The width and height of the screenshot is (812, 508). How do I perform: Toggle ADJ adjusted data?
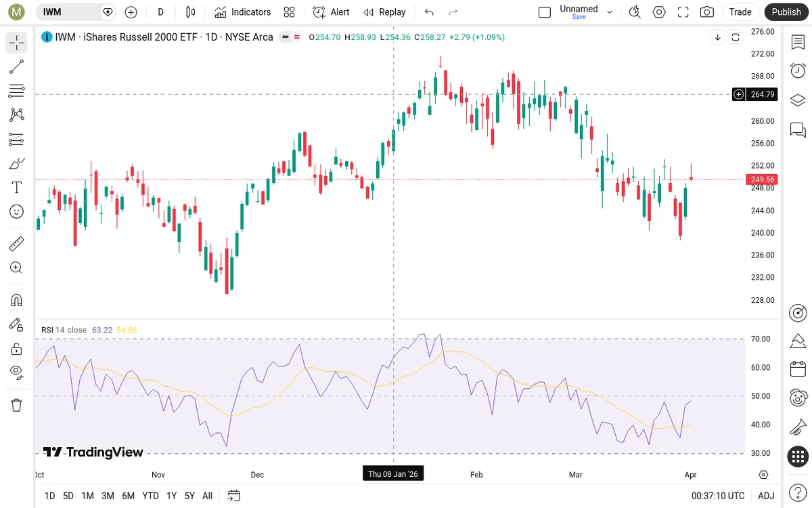[x=766, y=496]
